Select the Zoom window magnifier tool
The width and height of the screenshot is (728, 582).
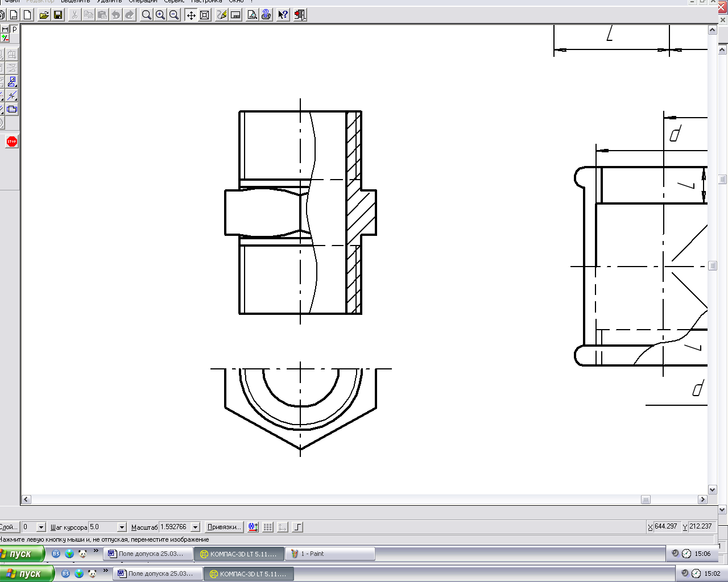pyautogui.click(x=147, y=15)
